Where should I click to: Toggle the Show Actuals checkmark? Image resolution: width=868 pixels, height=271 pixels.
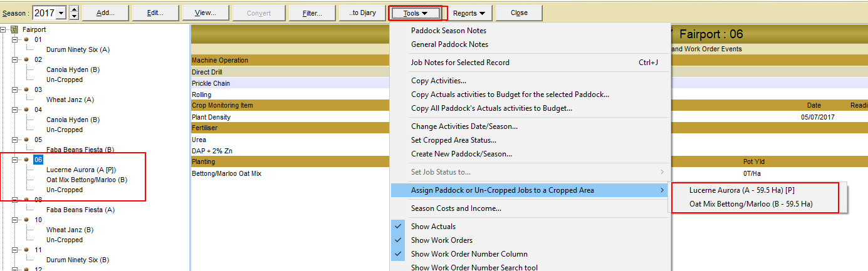(x=399, y=227)
